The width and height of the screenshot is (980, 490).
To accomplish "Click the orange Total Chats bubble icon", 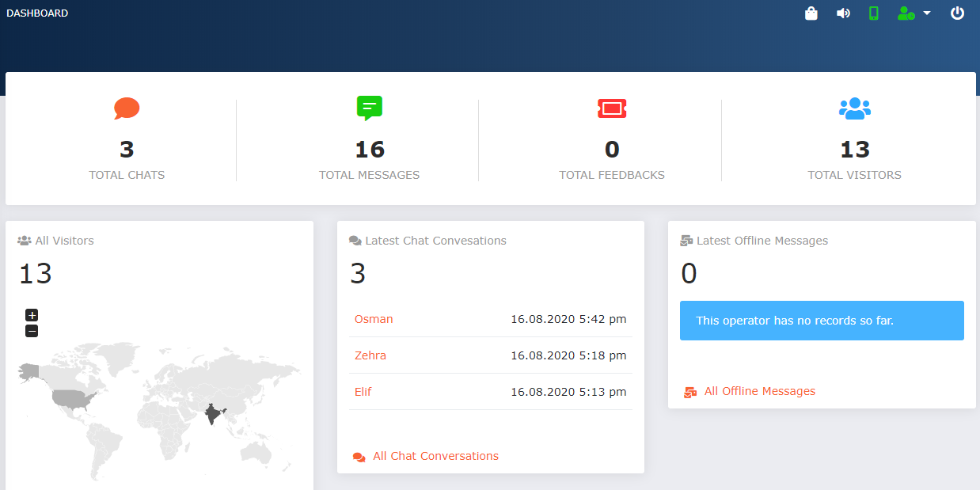I will 127,108.
